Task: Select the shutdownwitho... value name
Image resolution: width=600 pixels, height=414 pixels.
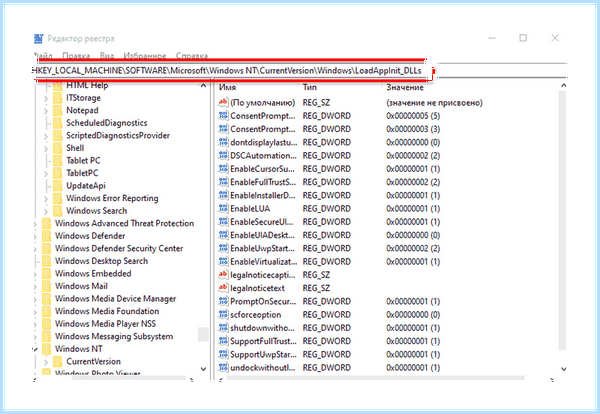Action: (262, 328)
